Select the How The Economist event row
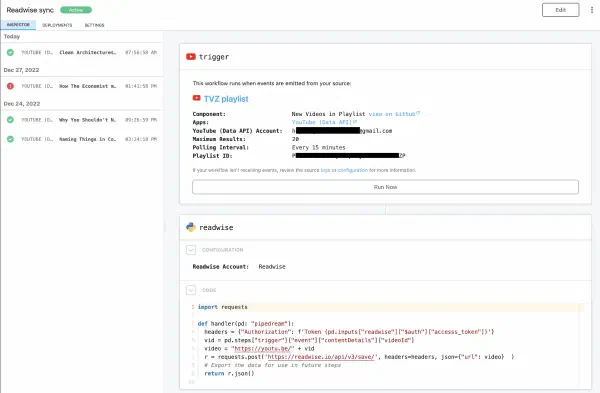The image size is (600, 393). (82, 86)
